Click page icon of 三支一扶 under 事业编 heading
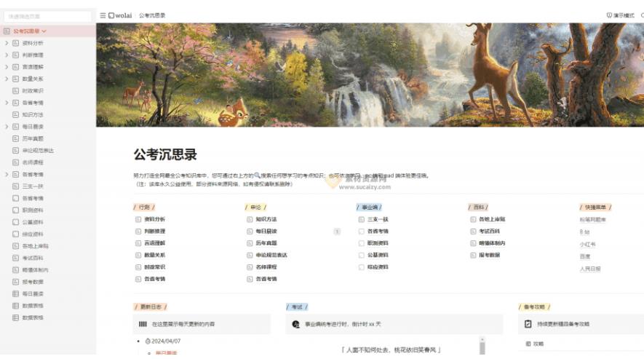The image size is (644, 359). click(x=362, y=220)
